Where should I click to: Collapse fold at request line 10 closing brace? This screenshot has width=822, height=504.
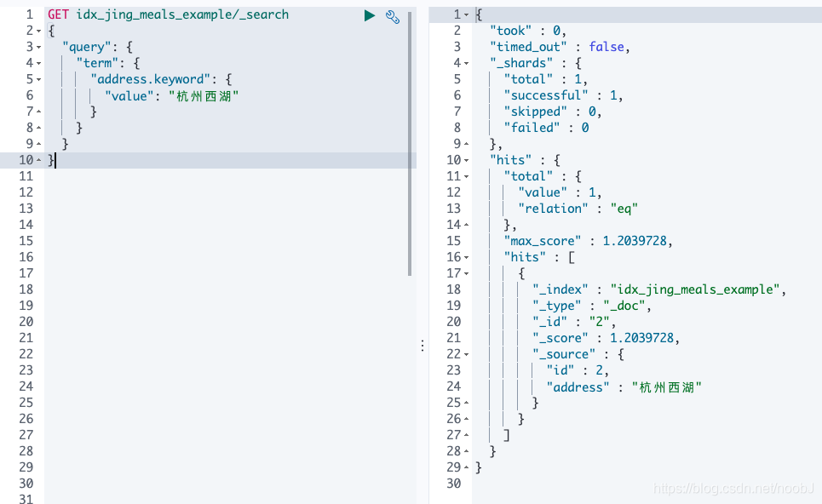[39, 160]
